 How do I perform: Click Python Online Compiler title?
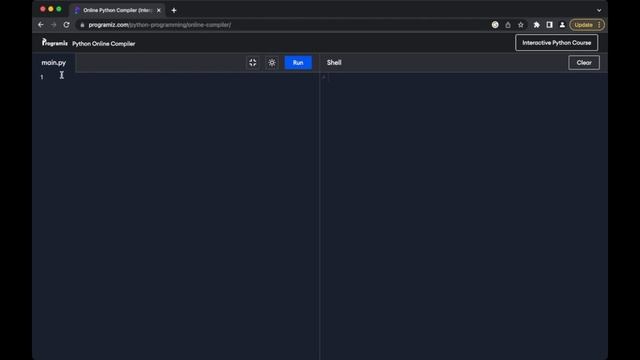[104, 43]
